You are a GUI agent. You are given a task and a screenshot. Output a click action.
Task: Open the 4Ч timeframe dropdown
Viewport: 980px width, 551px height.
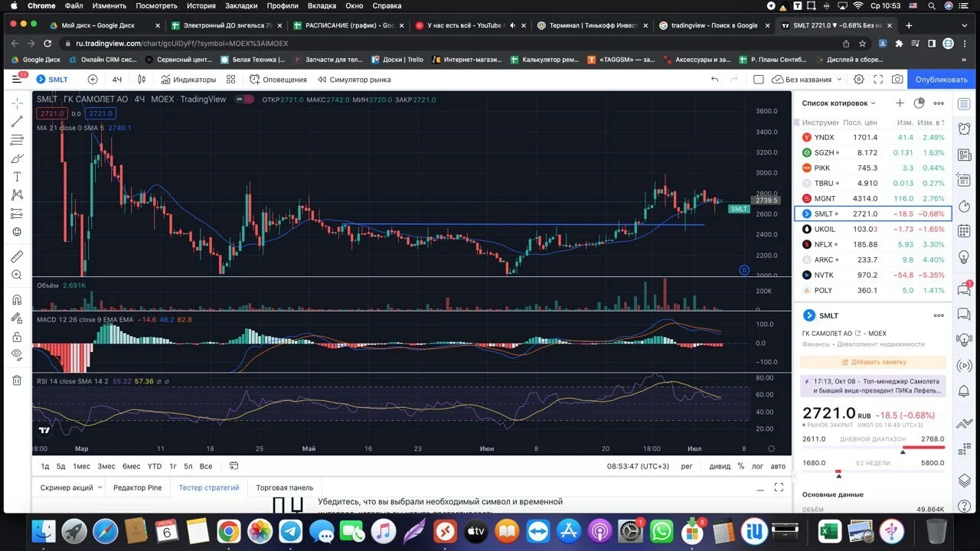point(117,80)
